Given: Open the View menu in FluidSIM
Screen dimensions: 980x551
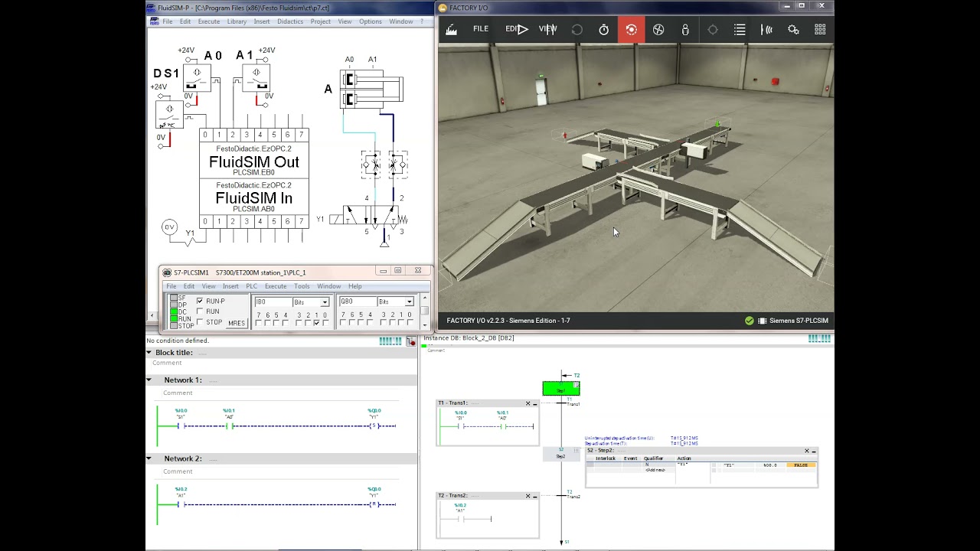Looking at the screenshot, I should pos(345,21).
